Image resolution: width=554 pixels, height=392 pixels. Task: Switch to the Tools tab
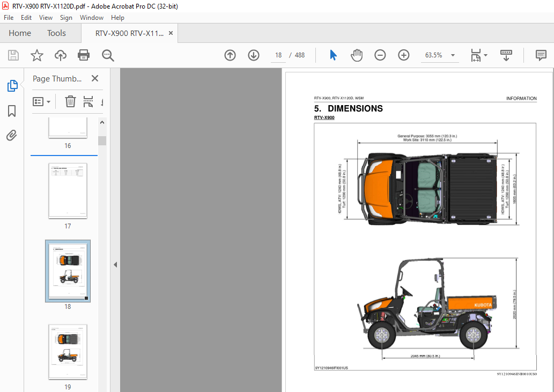click(x=56, y=33)
